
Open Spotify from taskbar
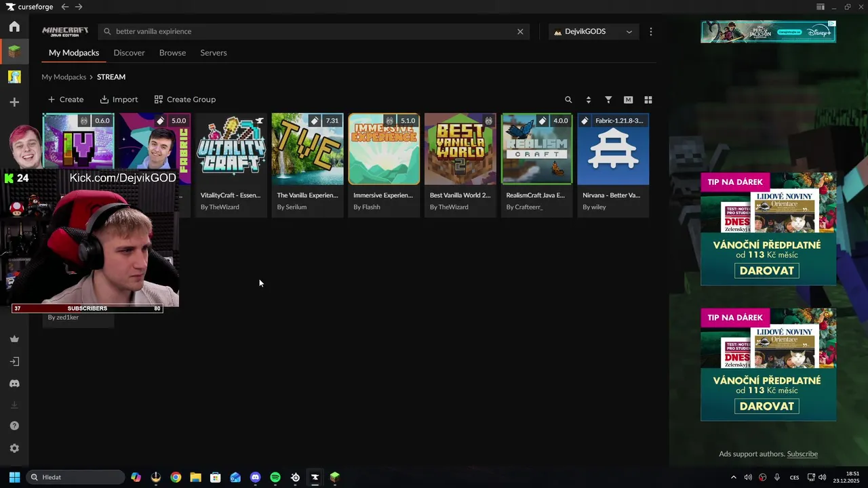click(x=275, y=477)
